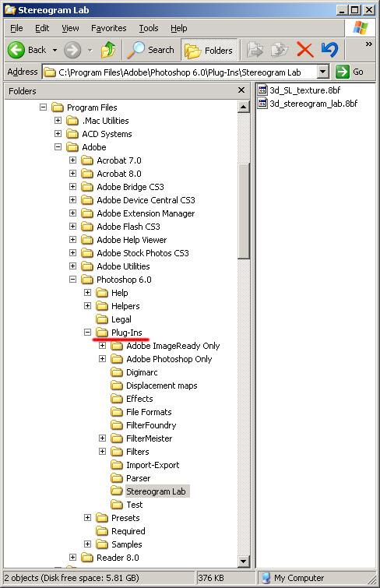Open the Favorites menu
Viewport: 380px width, 588px height.
coord(109,28)
